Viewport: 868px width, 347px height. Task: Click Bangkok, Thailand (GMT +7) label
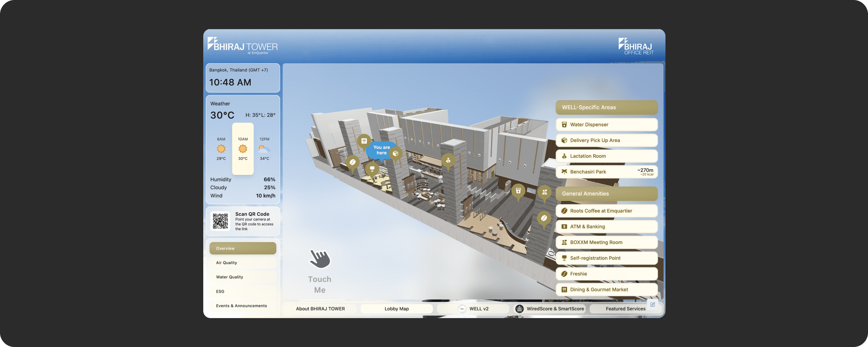coord(239,70)
